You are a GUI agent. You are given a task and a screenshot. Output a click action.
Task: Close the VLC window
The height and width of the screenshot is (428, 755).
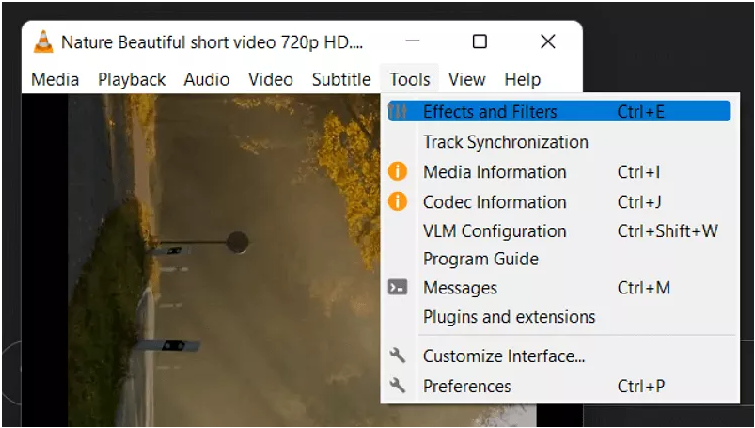[x=548, y=41]
